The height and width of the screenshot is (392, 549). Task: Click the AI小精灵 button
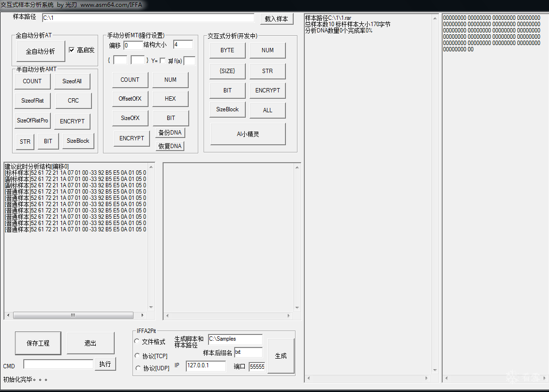[248, 134]
